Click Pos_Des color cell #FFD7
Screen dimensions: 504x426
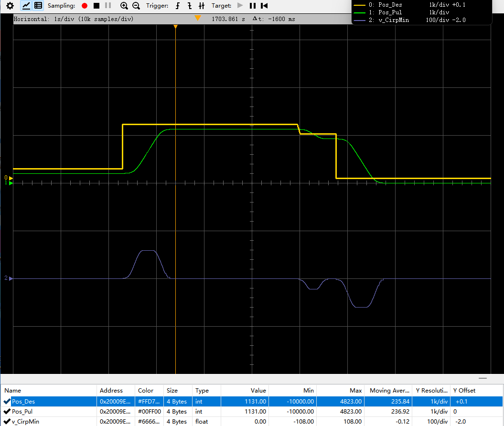pos(149,401)
